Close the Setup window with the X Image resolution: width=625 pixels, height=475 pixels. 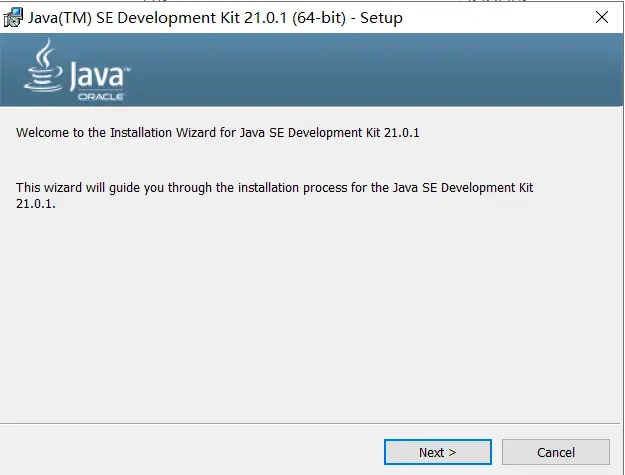coord(601,17)
